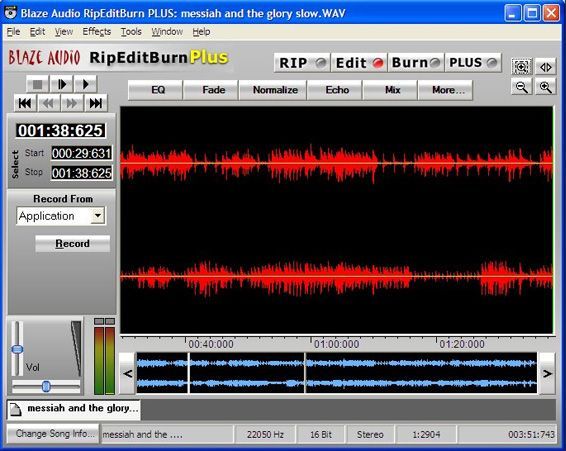Viewport: 566px width, 451px height.
Task: Click the Stereo status field
Action: pyautogui.click(x=370, y=434)
